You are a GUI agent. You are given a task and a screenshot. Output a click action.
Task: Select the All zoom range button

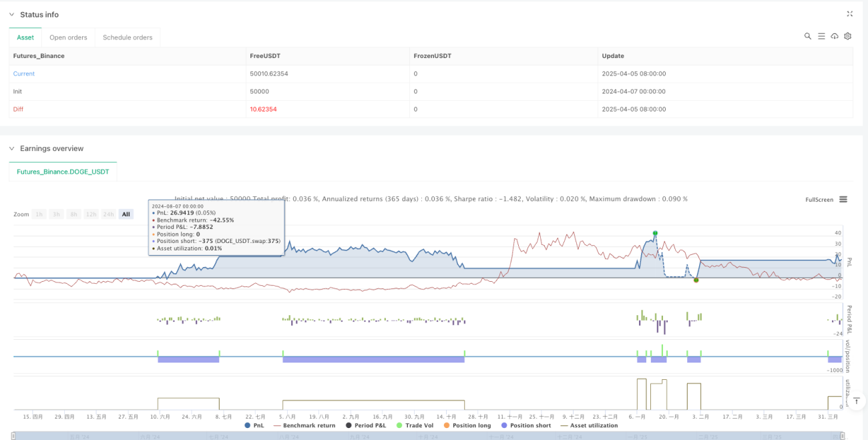[x=126, y=214]
